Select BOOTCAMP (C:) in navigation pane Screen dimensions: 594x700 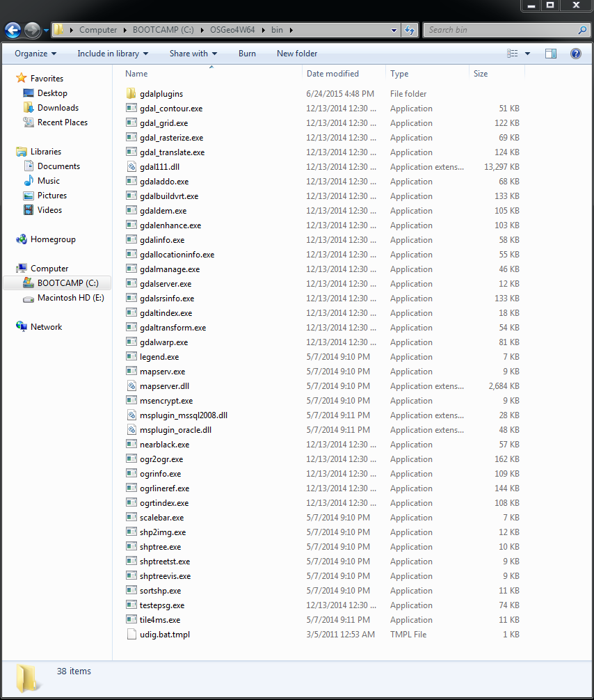click(x=57, y=283)
